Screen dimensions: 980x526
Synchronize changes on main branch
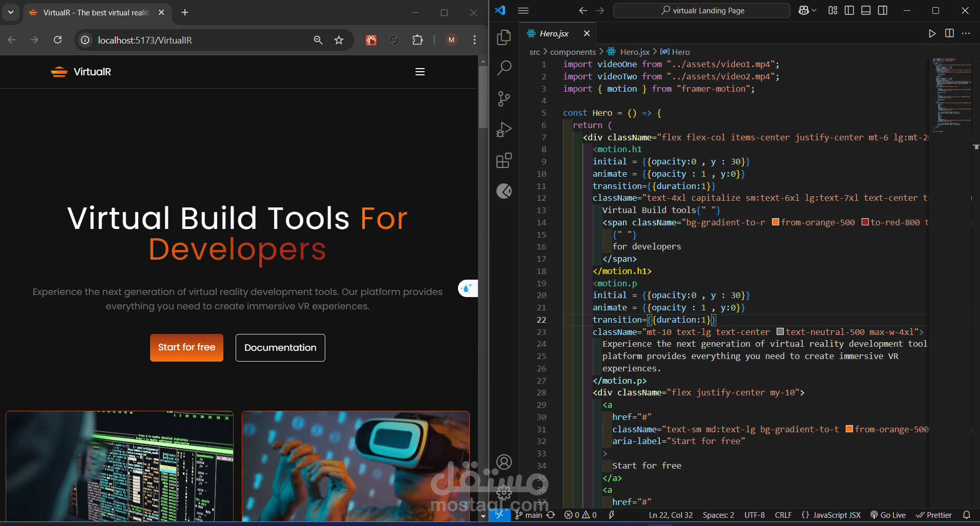click(551, 515)
